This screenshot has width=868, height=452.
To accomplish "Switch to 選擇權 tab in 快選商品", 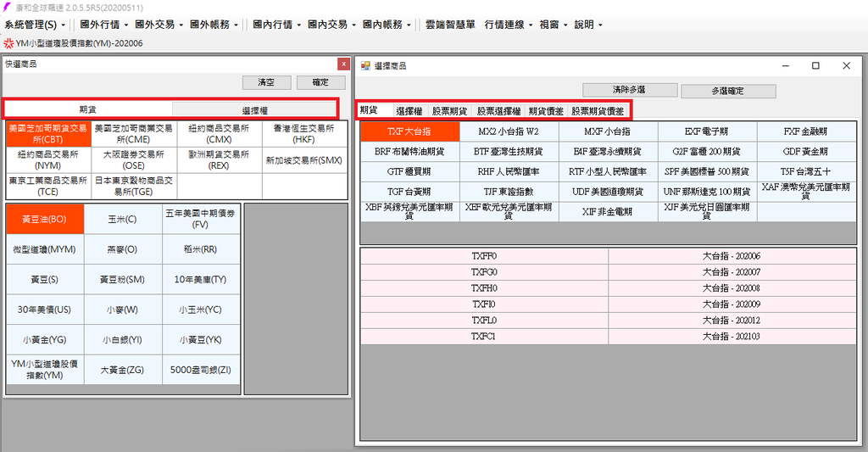I will 254,109.
